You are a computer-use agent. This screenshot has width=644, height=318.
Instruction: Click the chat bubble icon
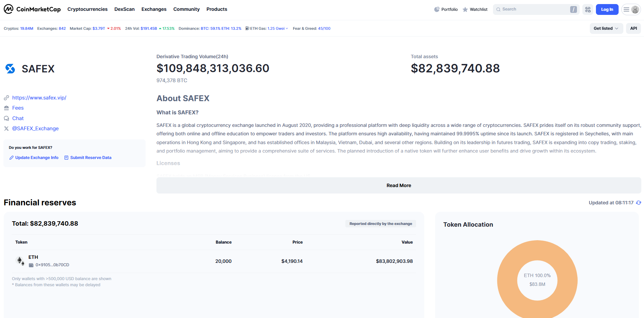6,118
